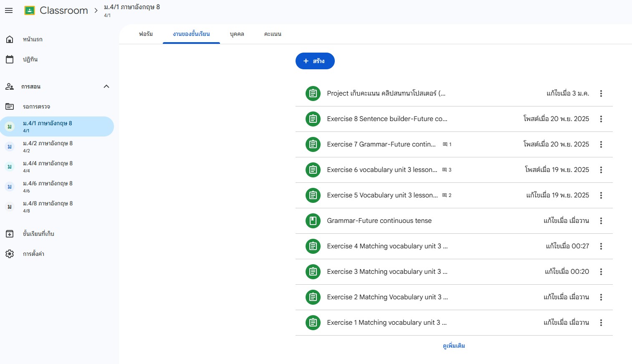Screen dimensions: 632x364
Task: Click the Google Classroom logo icon
Action: 30,10
